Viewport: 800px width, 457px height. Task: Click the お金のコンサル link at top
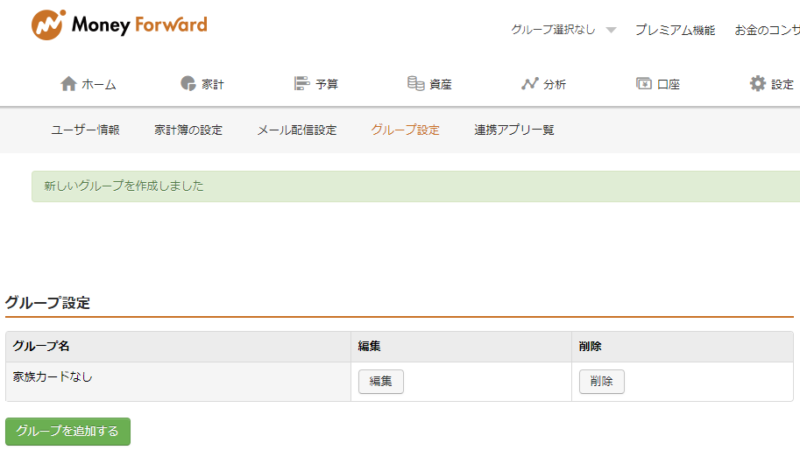pos(766,30)
